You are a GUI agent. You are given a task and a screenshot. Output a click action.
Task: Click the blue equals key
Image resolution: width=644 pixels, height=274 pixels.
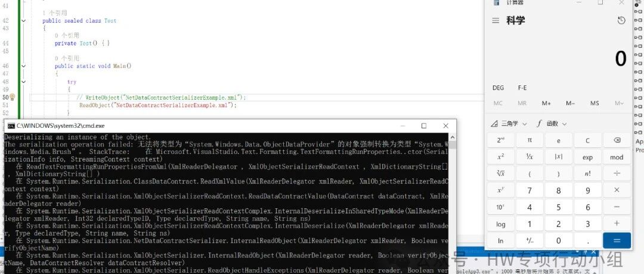(x=617, y=241)
